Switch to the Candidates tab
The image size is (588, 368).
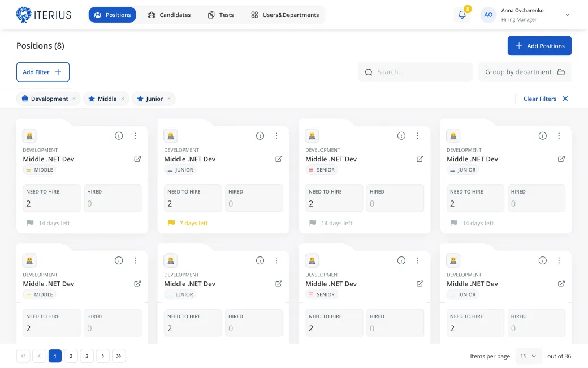(x=169, y=15)
